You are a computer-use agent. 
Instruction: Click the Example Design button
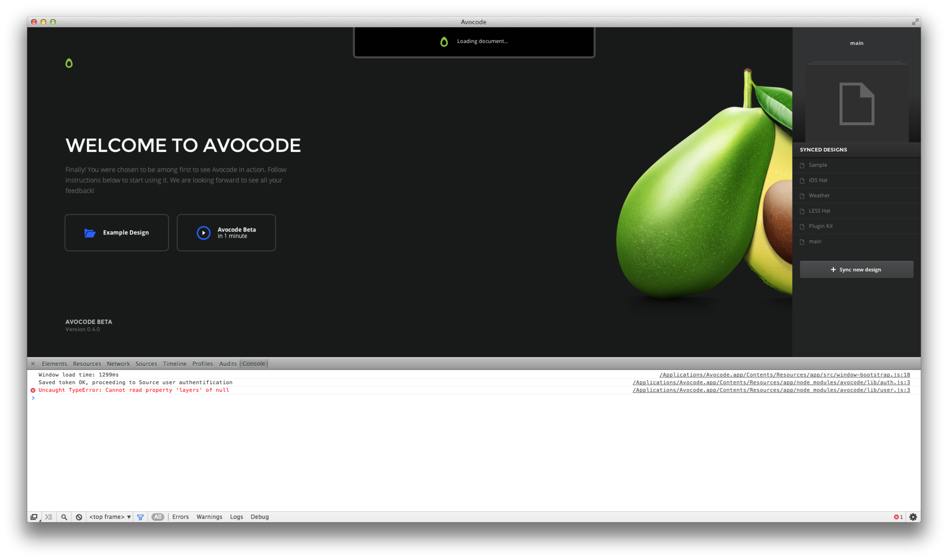(x=116, y=232)
